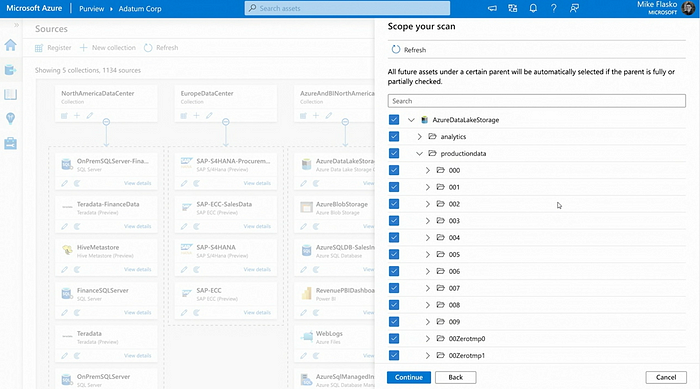Uncheck the 00Zerotmp1 checkbox
Viewport: 700px width, 389px height.
coord(394,356)
